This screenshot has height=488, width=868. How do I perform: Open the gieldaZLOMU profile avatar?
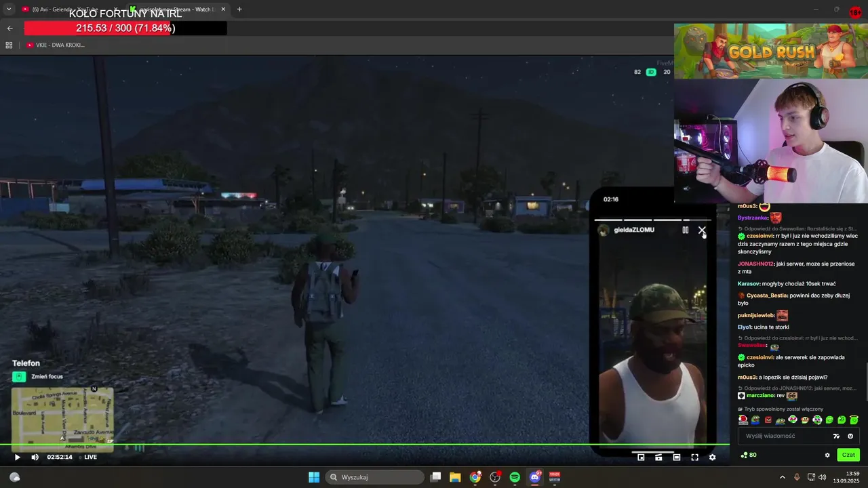pyautogui.click(x=603, y=230)
